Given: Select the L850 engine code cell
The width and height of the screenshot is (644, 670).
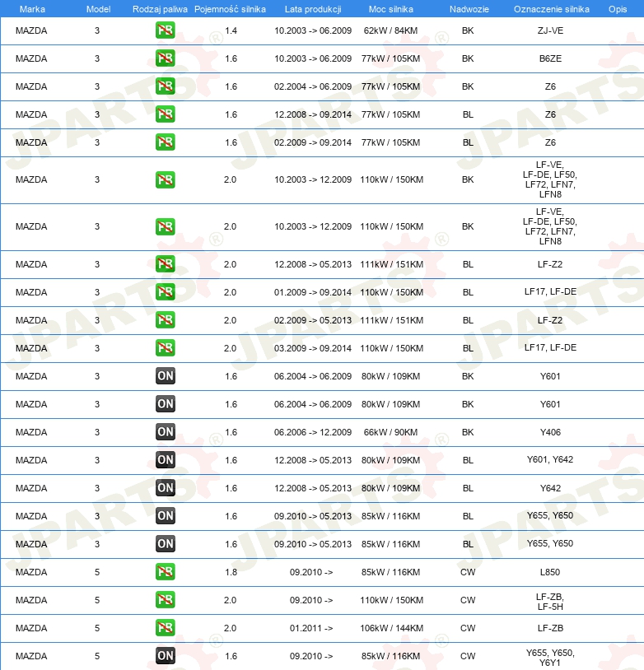Looking at the screenshot, I should point(550,572).
